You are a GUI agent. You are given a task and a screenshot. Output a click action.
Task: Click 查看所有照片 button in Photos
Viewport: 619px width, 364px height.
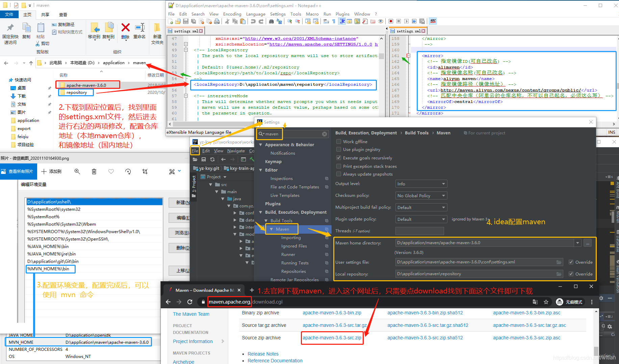click(18, 172)
